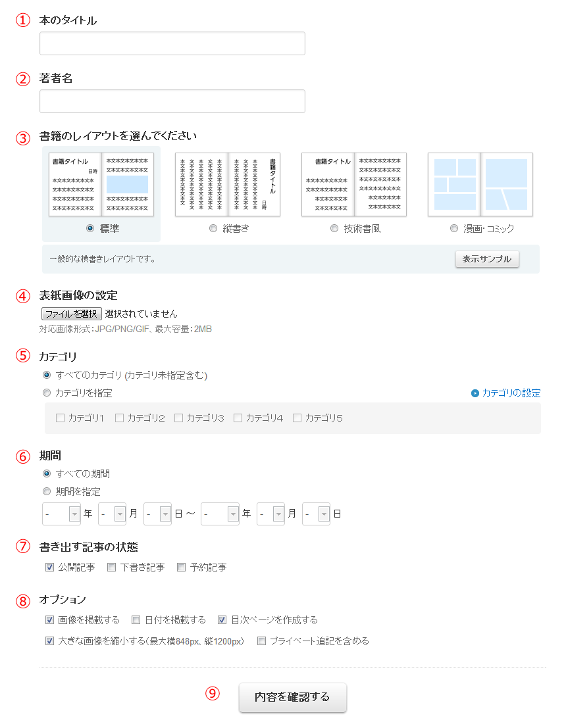This screenshot has width=566, height=728.
Task: Open the start year dropdown
Action: point(61,514)
